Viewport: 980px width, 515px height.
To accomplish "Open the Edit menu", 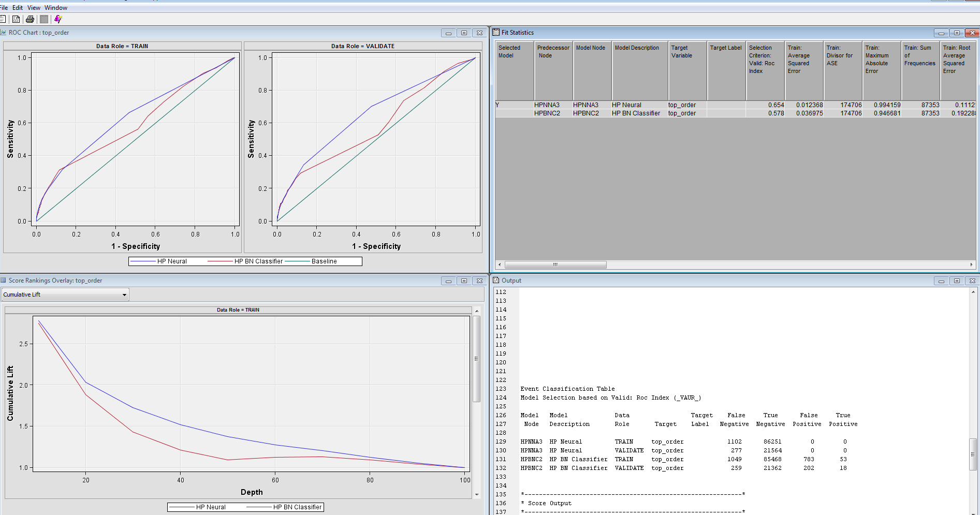I will pos(18,8).
